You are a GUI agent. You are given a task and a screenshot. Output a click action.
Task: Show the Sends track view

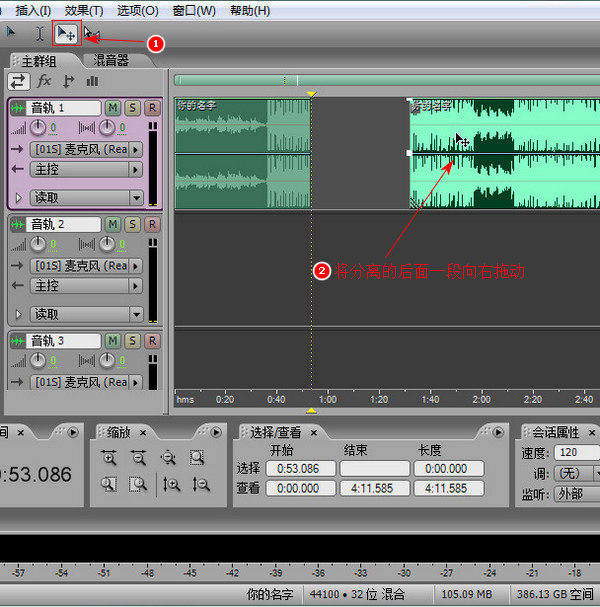[68, 81]
